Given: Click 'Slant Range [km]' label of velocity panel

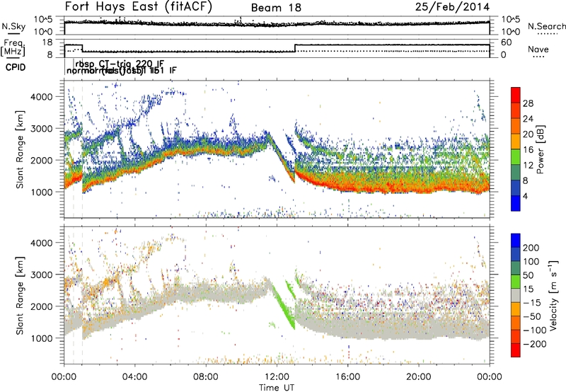Looking at the screenshot, I should (x=20, y=295).
